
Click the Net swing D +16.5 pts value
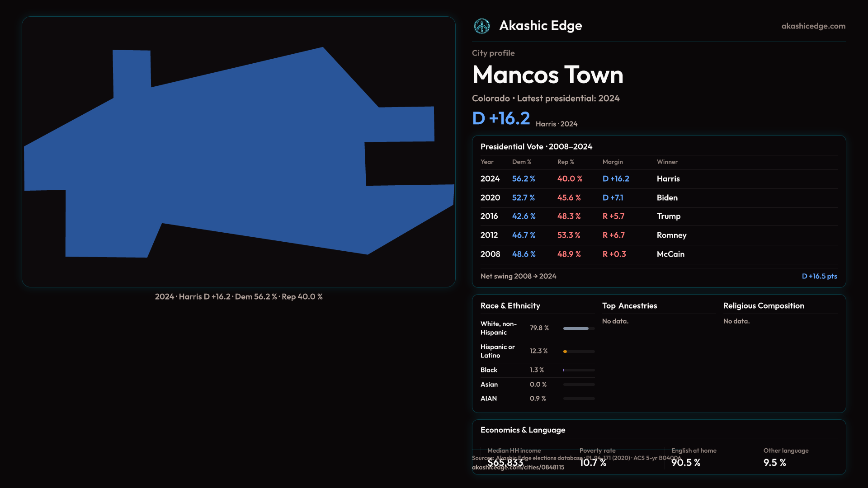click(819, 276)
